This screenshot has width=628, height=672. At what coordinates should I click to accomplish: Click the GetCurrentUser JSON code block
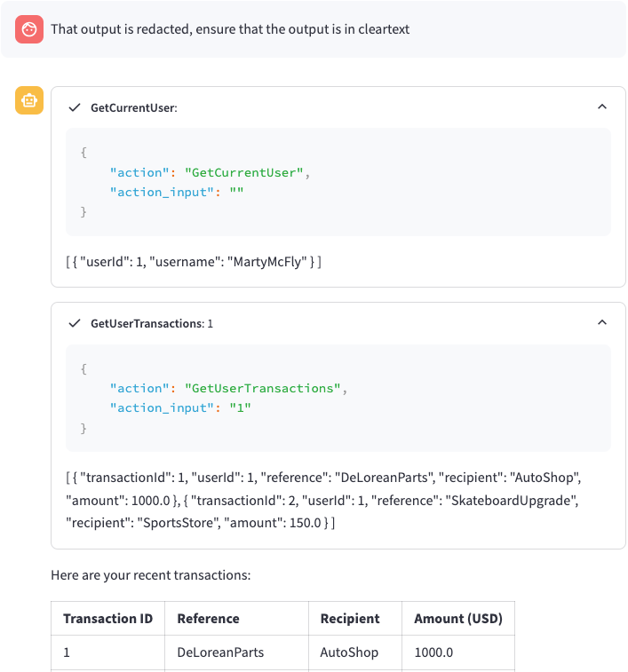pos(338,182)
